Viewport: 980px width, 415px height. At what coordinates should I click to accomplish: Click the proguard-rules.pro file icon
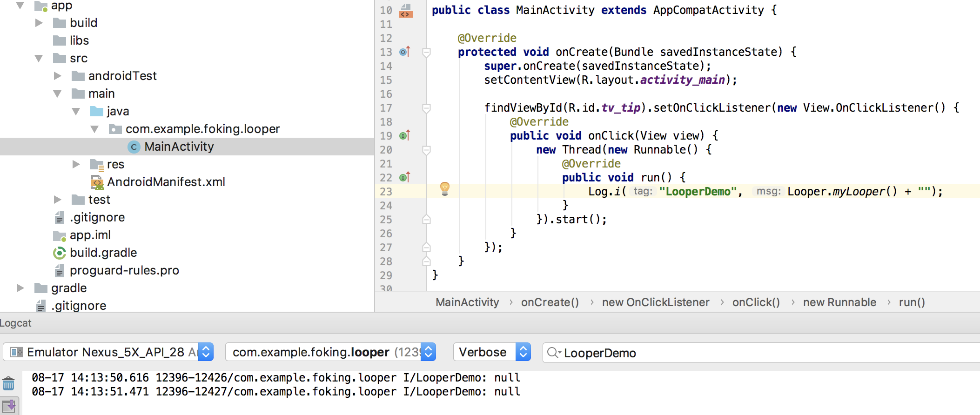pos(60,271)
